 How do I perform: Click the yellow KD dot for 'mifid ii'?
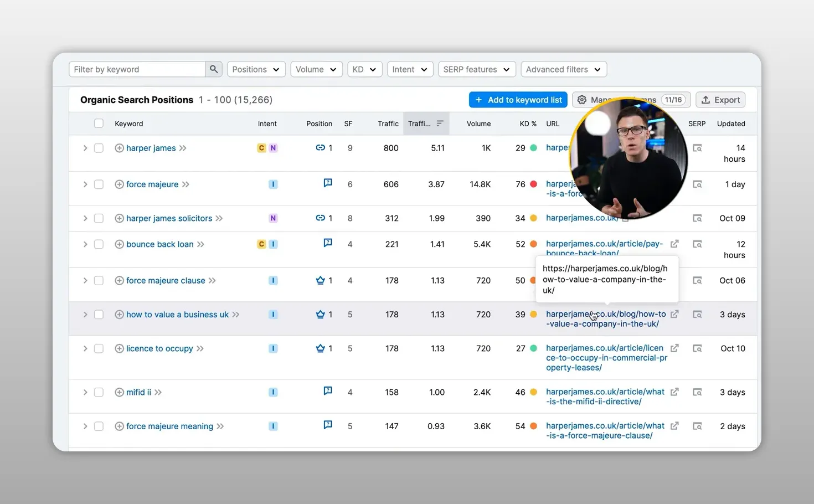pos(534,392)
